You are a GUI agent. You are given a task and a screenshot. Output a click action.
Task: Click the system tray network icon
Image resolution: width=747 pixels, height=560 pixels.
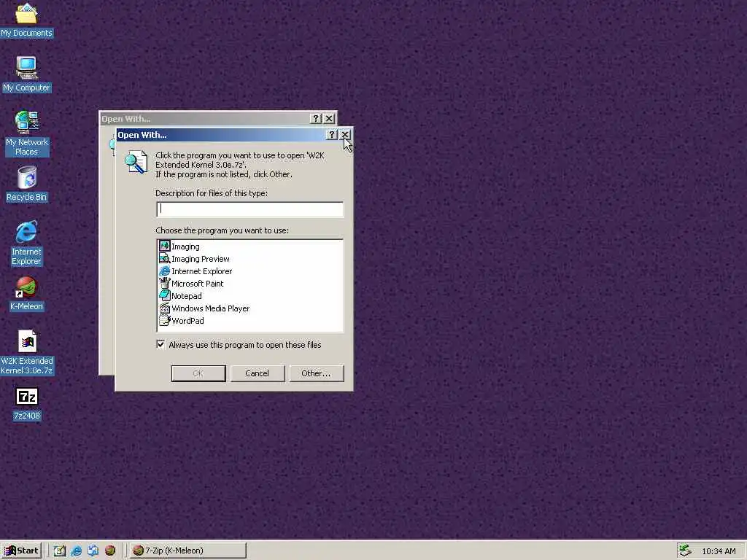pos(684,551)
